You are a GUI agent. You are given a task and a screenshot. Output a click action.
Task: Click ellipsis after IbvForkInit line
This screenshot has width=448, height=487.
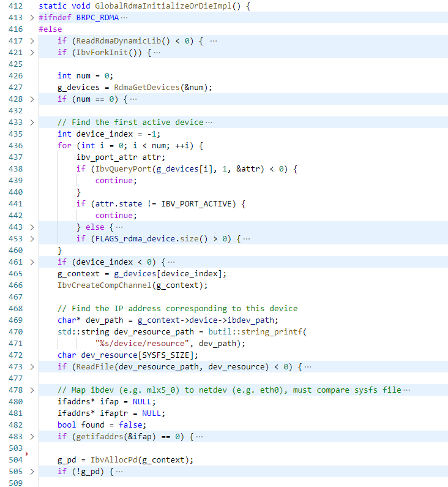point(157,53)
